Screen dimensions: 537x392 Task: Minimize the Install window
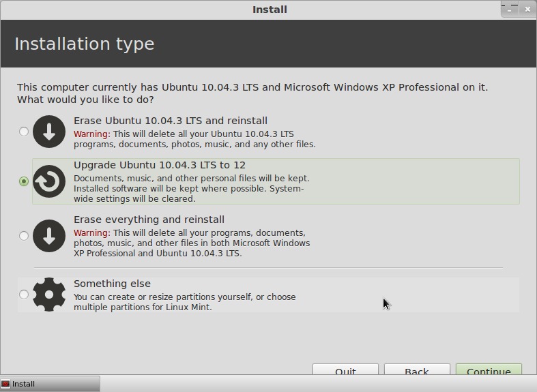tap(510, 10)
